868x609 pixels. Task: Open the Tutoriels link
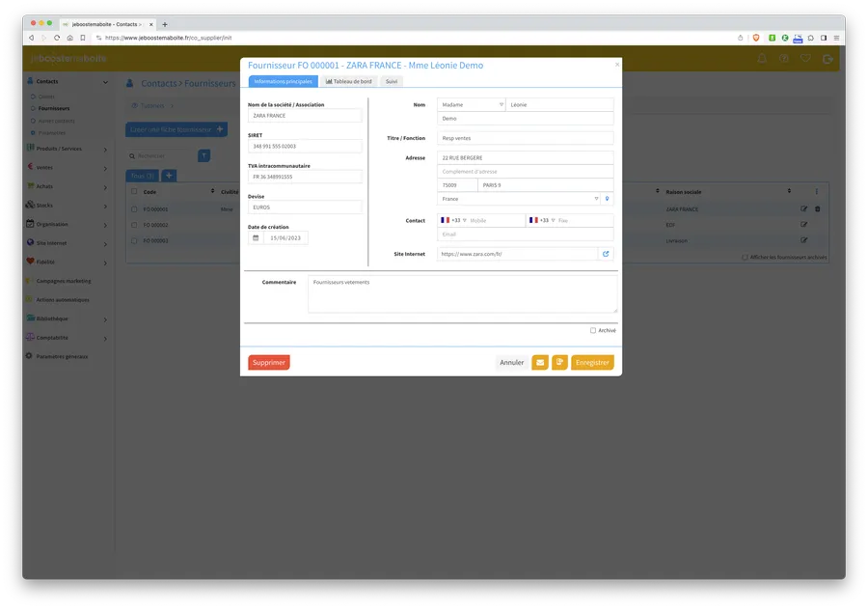tap(151, 106)
